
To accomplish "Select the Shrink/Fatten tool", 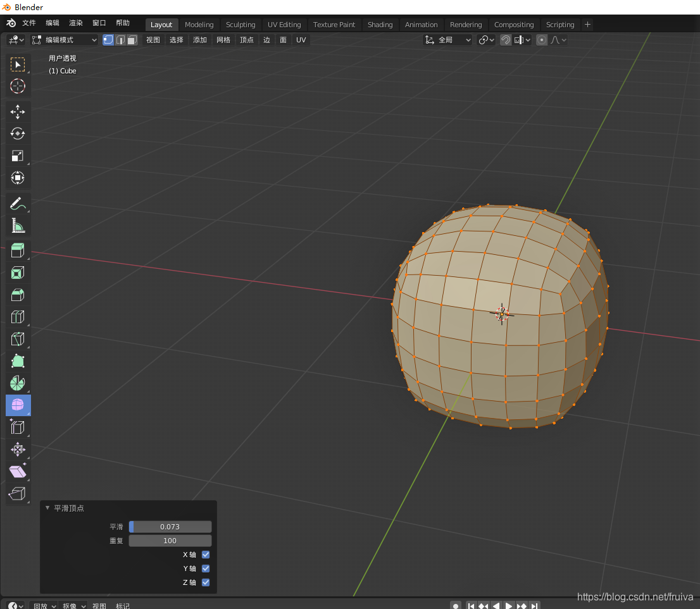I will click(18, 449).
